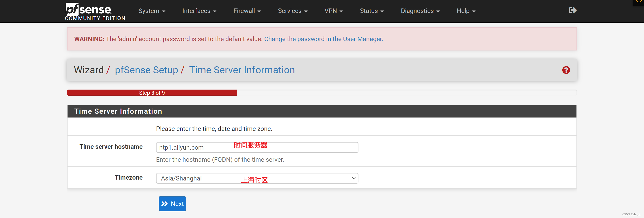Open the Interfaces menu
644x218 pixels.
(x=199, y=11)
